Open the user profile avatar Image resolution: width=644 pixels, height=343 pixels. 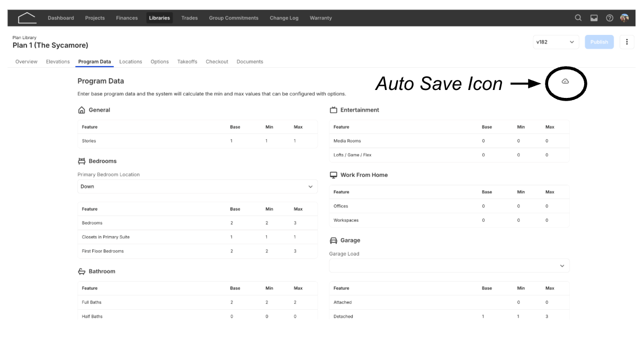(x=624, y=18)
